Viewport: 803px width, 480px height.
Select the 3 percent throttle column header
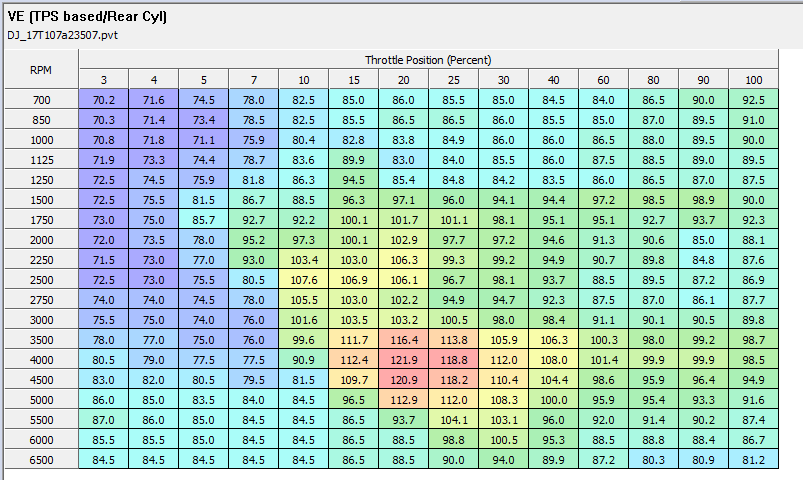click(x=104, y=79)
